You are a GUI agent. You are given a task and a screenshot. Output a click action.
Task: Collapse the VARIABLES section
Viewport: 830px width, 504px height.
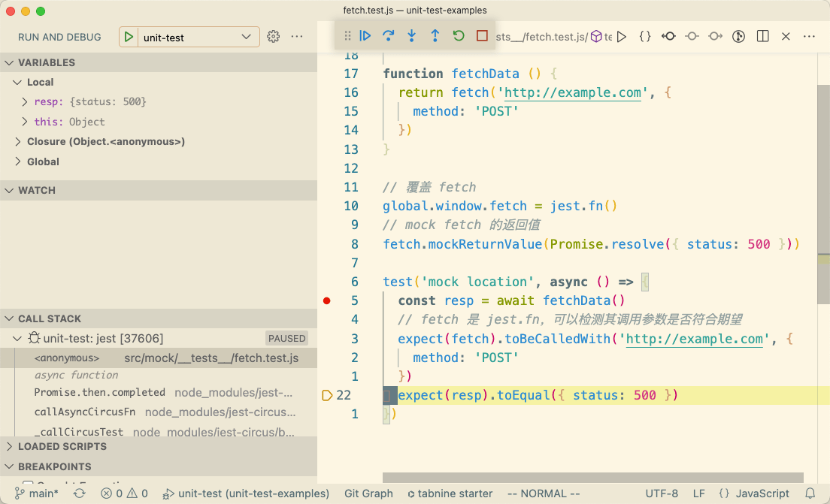[159, 62]
